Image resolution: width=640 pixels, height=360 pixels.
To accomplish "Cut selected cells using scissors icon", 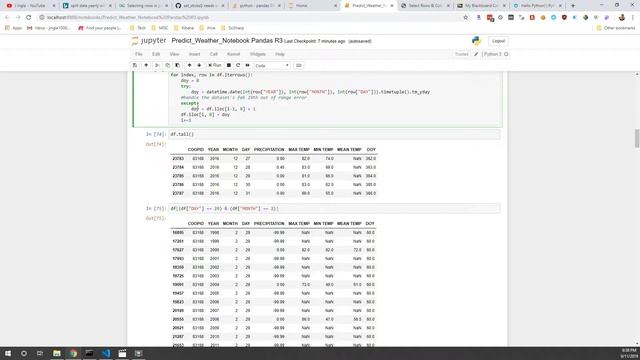I will 157,65.
